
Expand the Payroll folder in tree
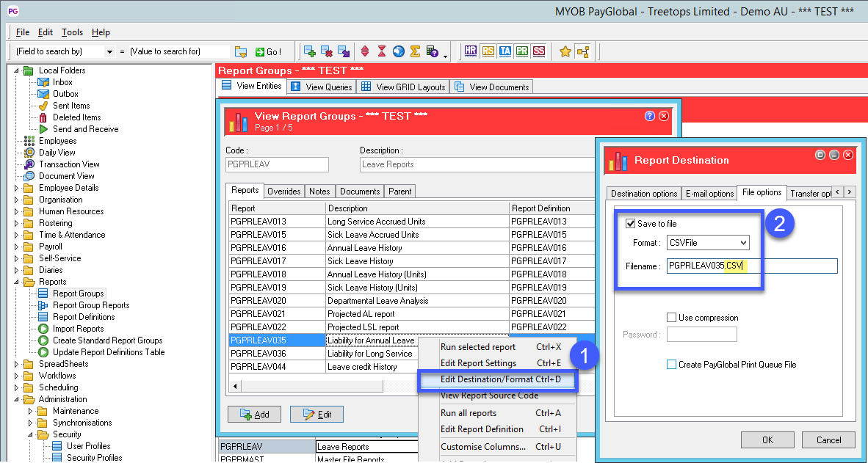[18, 247]
